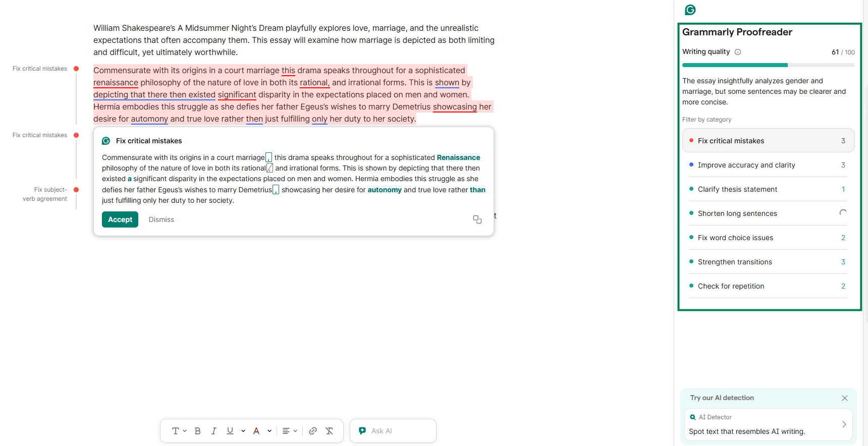868x446 pixels.
Task: Toggle italic formatting
Action: point(213,431)
